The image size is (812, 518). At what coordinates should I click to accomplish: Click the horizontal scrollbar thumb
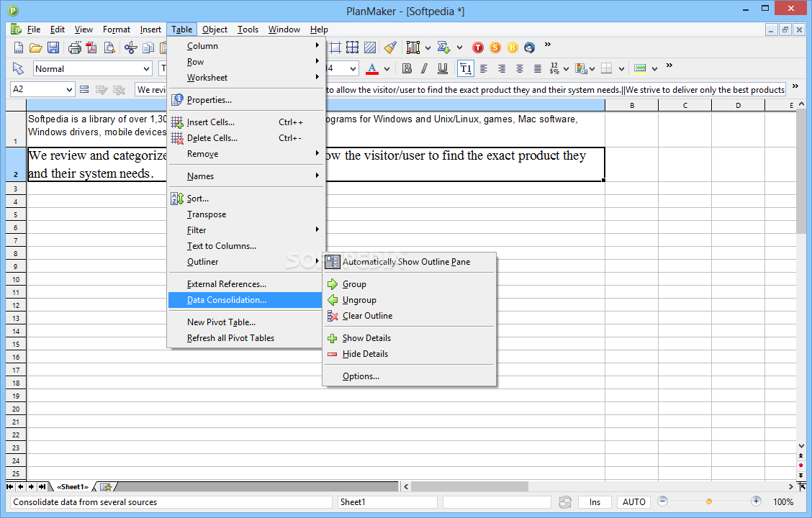click(469, 487)
